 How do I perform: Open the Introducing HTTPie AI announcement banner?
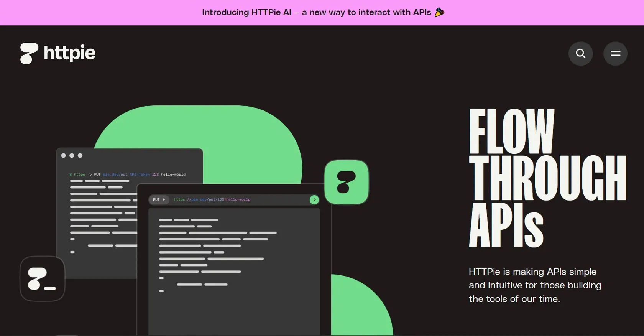[322, 13]
